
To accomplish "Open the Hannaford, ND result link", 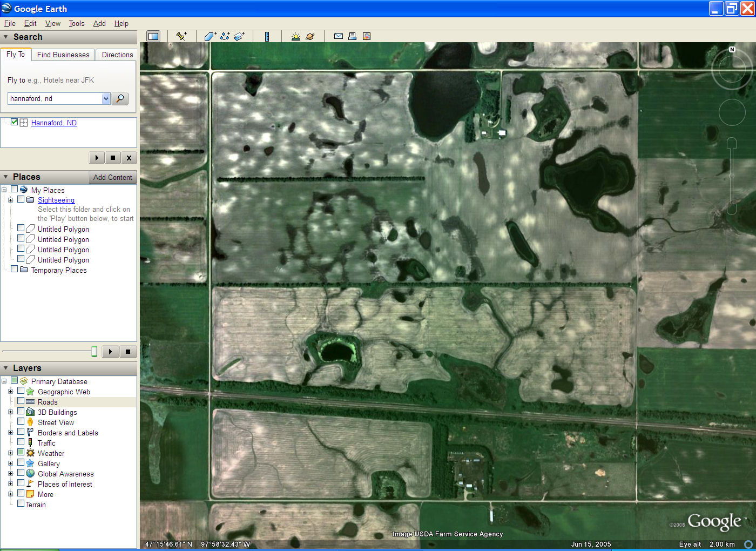I will point(54,123).
